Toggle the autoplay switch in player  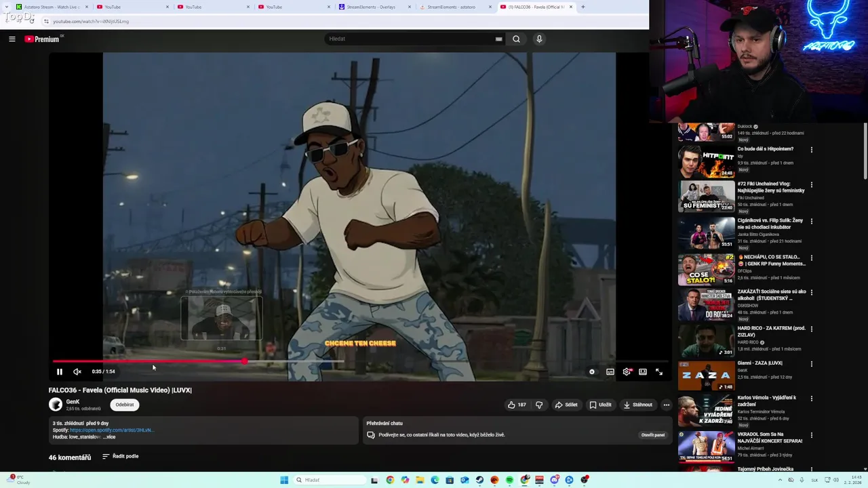point(592,371)
